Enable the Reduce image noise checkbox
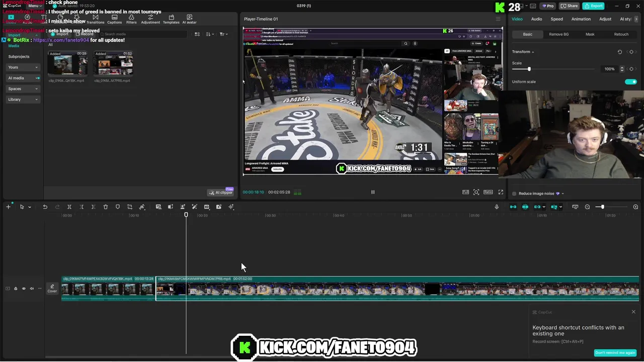 click(x=514, y=194)
